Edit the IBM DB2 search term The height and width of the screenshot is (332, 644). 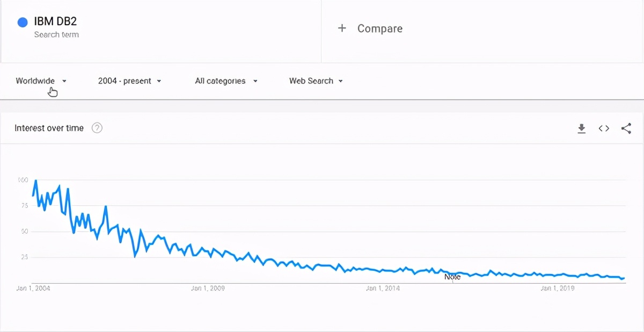pyautogui.click(x=55, y=21)
